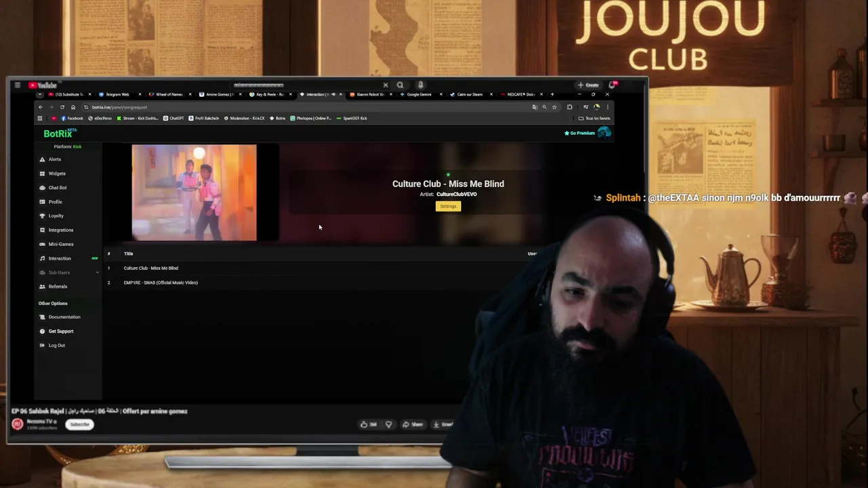Click the YouTube voice search microphone
Screen dimensions: 868x488
[420, 85]
